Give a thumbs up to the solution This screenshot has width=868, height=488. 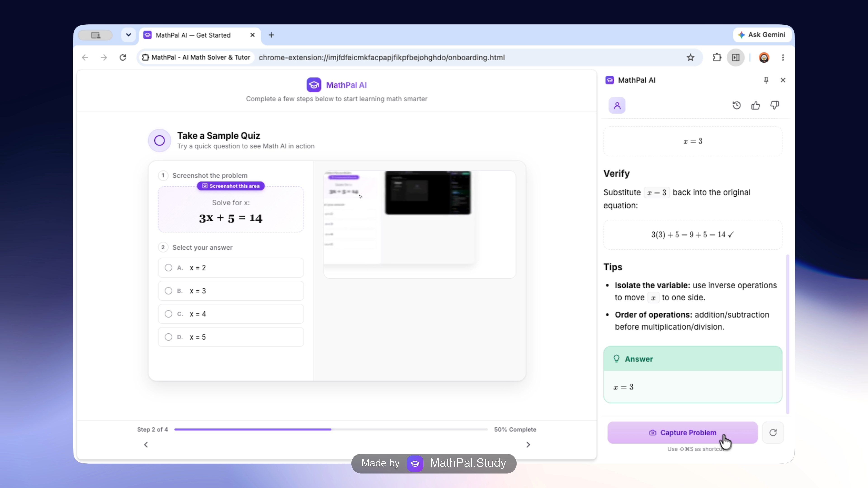pyautogui.click(x=755, y=106)
